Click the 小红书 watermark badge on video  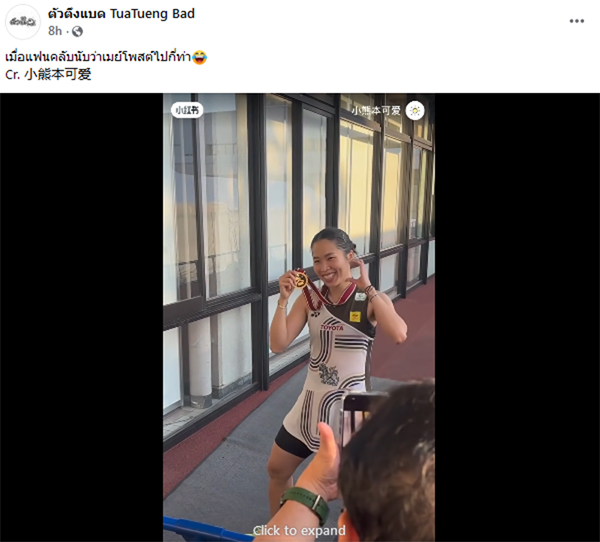pyautogui.click(x=187, y=110)
